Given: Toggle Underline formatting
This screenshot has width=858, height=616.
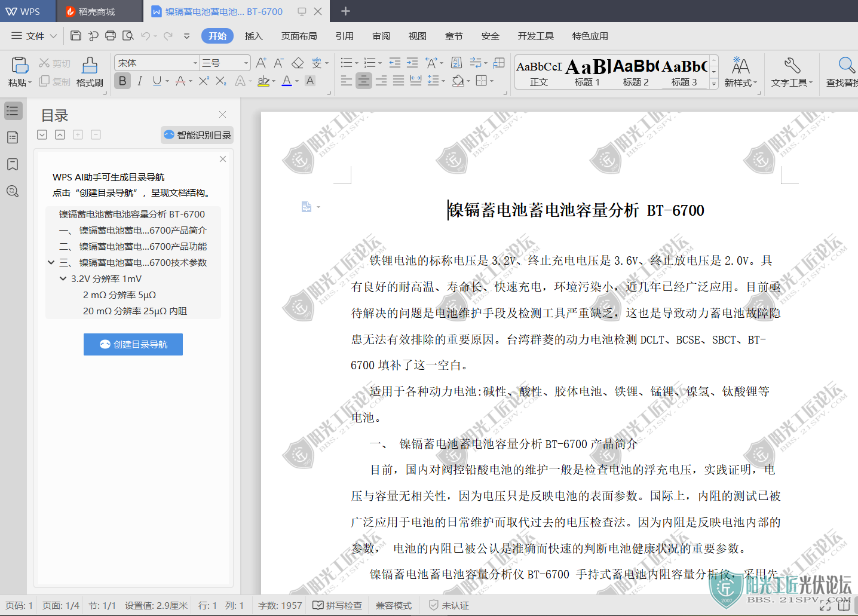Looking at the screenshot, I should point(157,81).
